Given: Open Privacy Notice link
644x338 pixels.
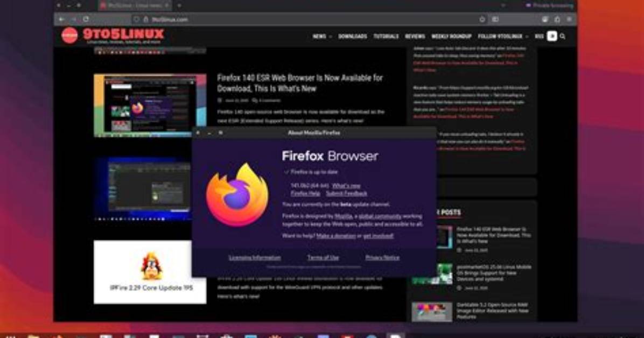Looking at the screenshot, I should (382, 257).
